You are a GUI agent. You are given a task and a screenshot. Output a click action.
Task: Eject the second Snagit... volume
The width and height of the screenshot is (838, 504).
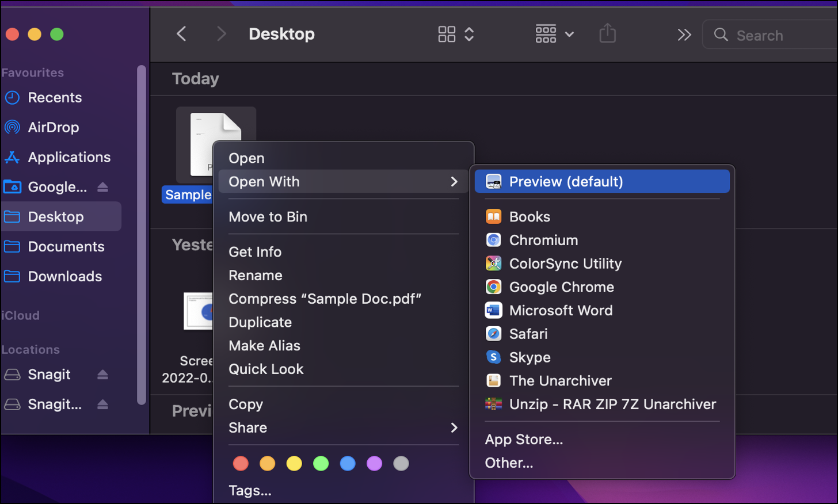[x=102, y=404]
